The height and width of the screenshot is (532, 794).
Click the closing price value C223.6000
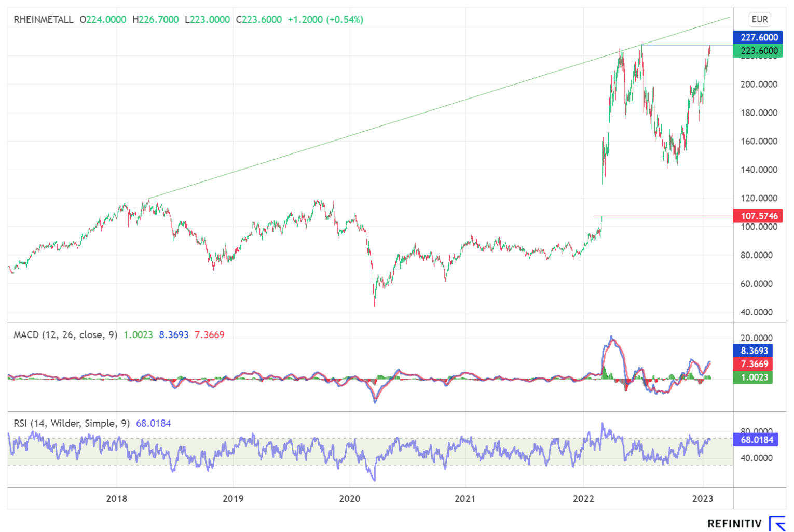[259, 20]
